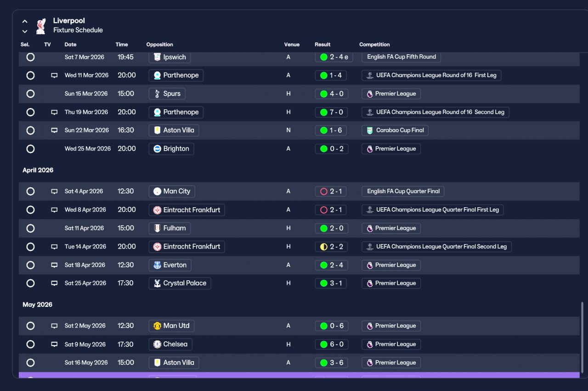Click the Liverpool club crest icon

tap(41, 26)
